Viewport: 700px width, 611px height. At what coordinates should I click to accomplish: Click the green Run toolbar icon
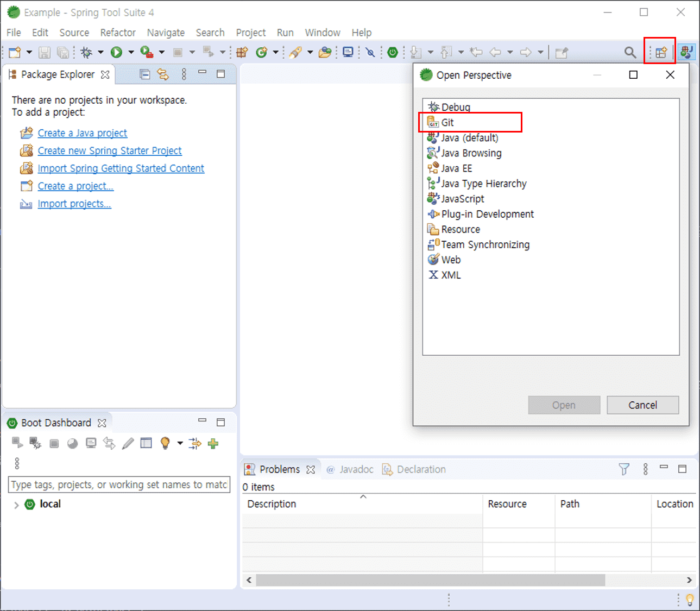click(116, 52)
